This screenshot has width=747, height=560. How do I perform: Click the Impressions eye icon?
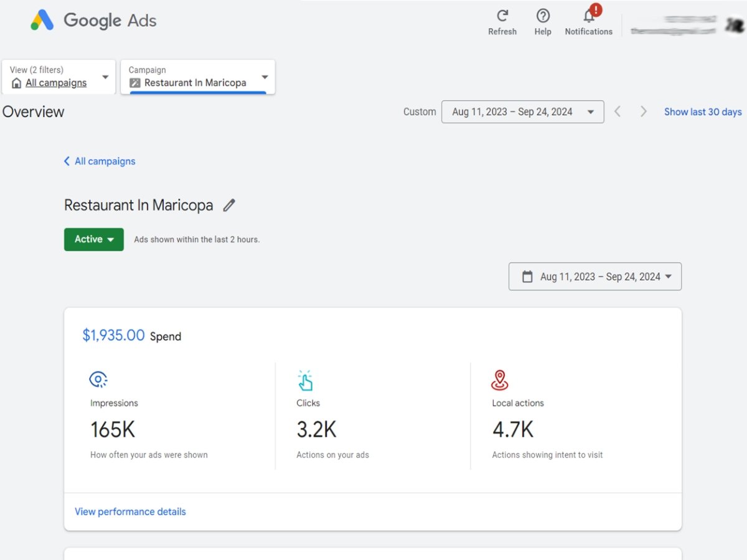tap(98, 379)
